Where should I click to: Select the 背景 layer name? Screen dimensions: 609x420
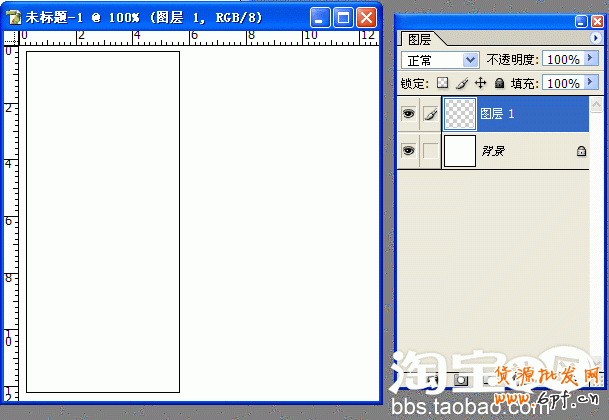(x=492, y=151)
